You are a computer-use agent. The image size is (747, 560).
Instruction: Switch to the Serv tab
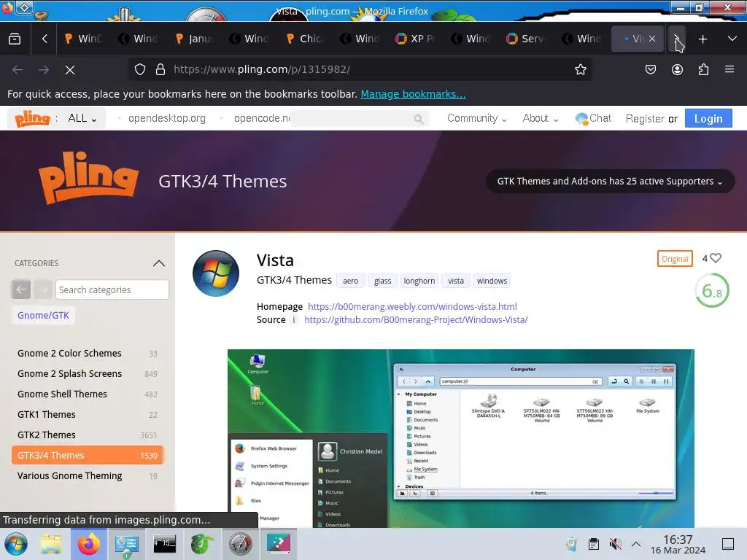[527, 39]
